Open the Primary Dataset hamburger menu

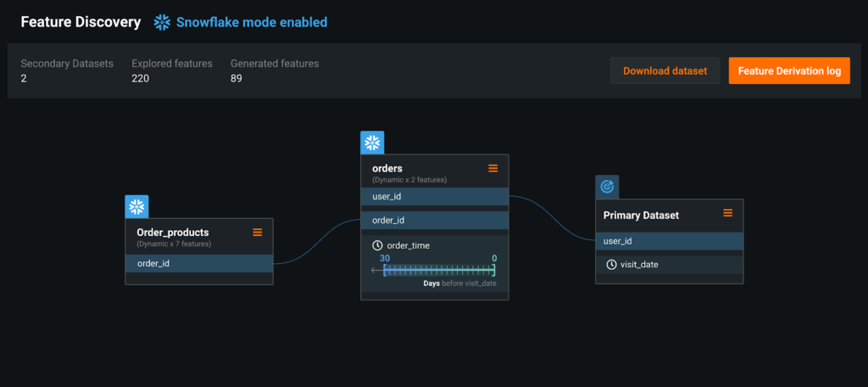click(727, 213)
